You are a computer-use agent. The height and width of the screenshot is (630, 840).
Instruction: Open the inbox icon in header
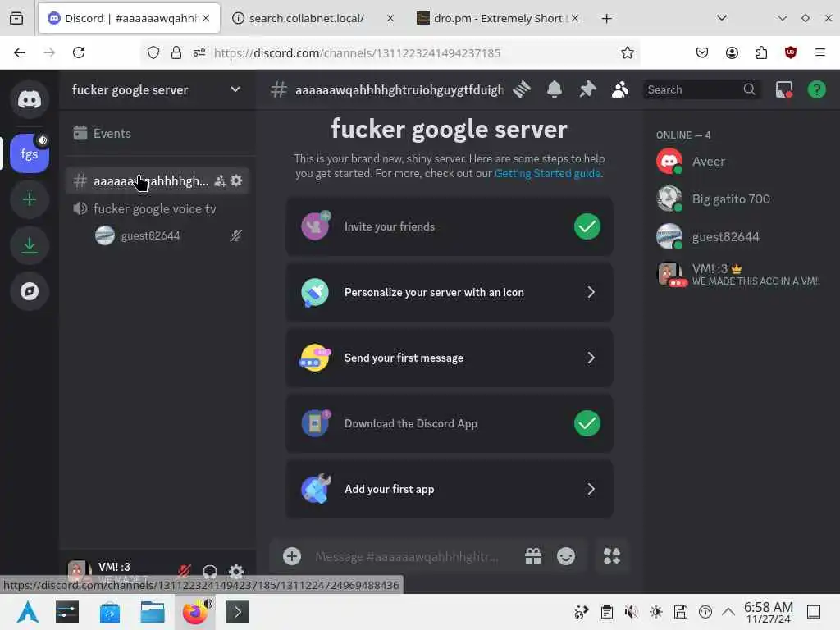(x=784, y=89)
